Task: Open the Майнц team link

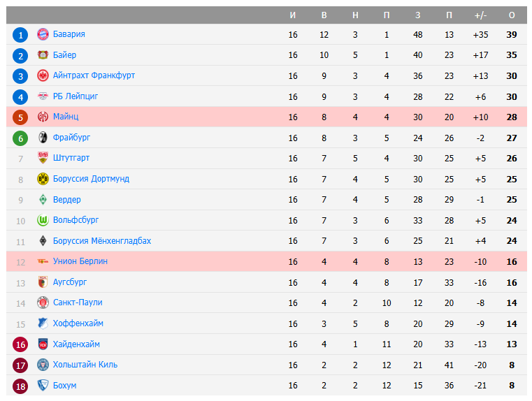Action: 66,117
